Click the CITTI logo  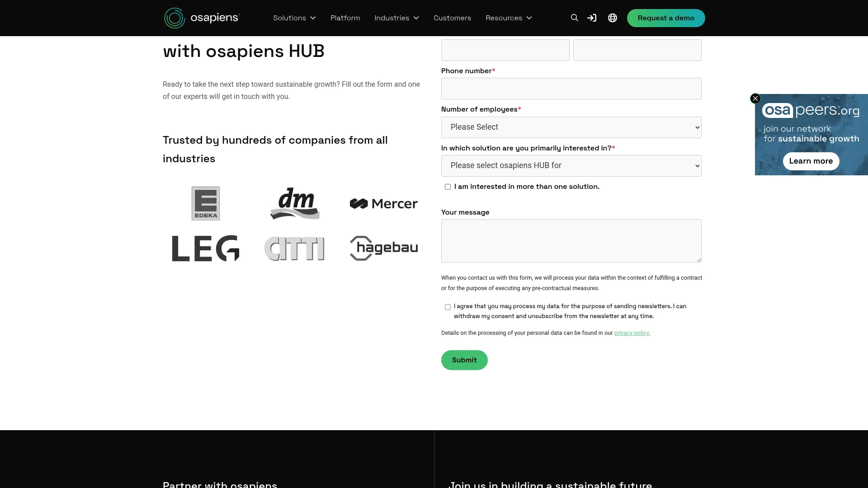pos(295,248)
